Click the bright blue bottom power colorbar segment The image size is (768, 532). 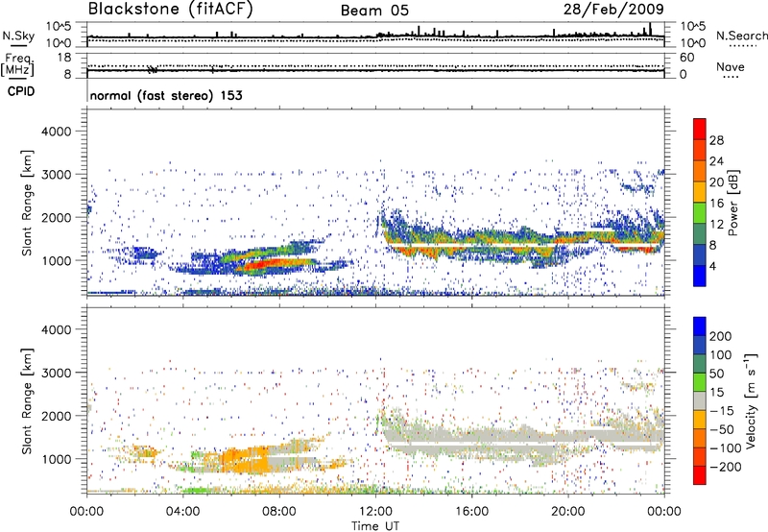(700, 276)
